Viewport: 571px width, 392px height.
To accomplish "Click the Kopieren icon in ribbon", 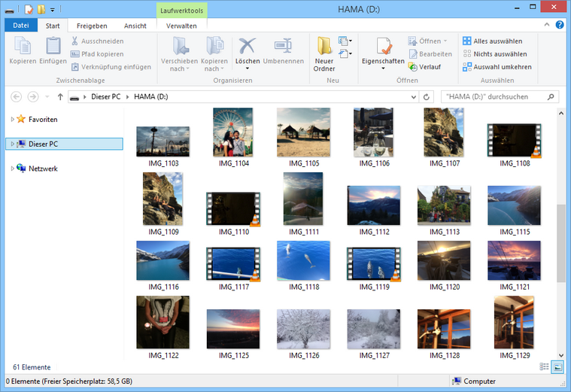I will pyautogui.click(x=23, y=47).
